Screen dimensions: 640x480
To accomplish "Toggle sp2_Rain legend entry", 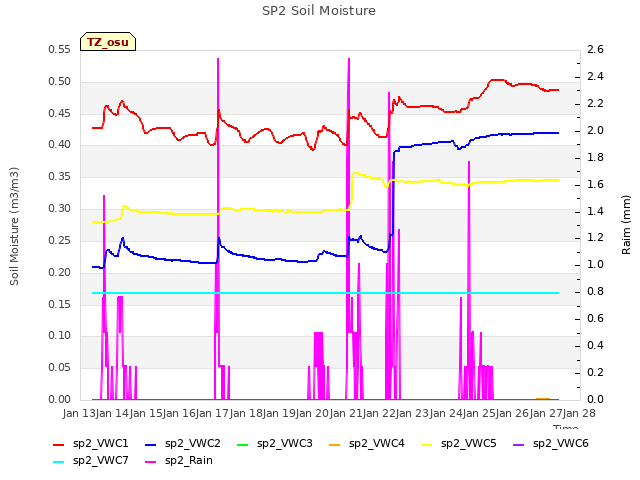I will click(179, 461).
